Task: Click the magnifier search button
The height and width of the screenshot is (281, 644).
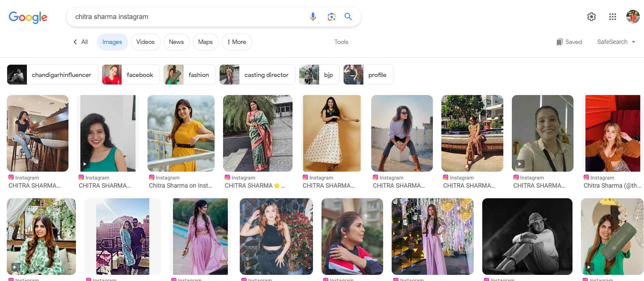Action: tap(348, 17)
